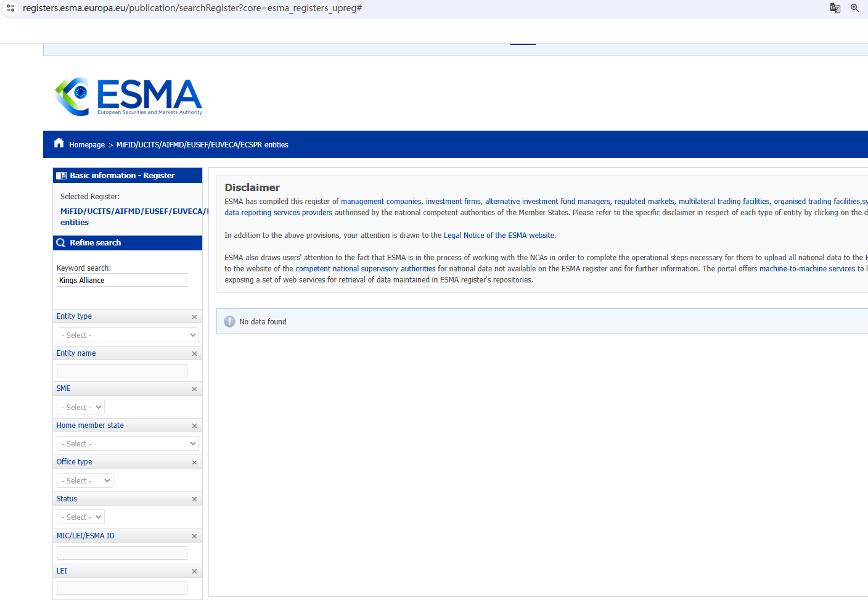The width and height of the screenshot is (868, 600).
Task: Remove the Home member state filter
Action: (194, 426)
